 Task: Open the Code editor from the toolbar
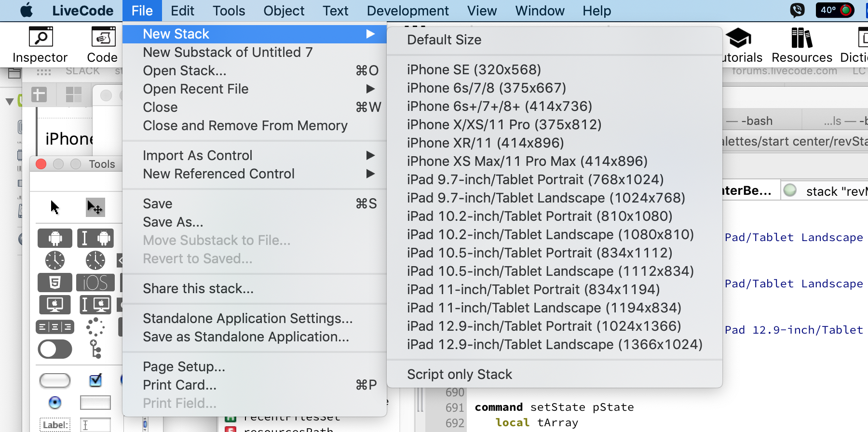click(102, 45)
